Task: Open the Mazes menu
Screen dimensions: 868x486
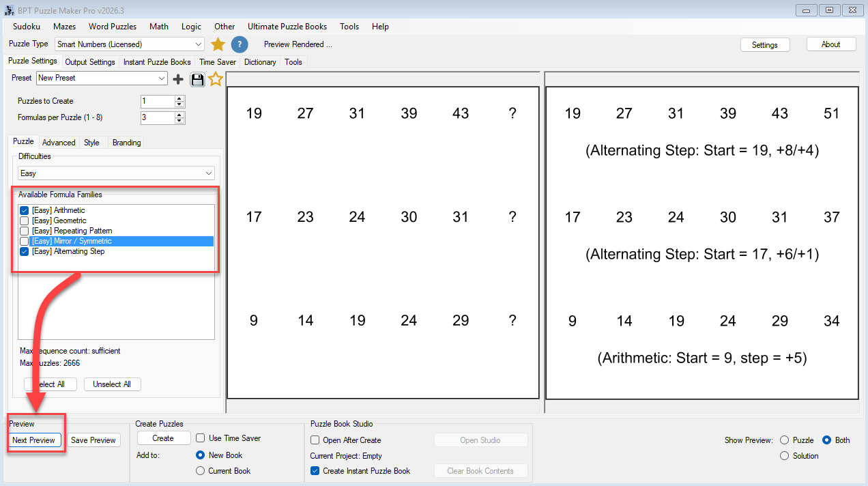Action: [x=64, y=27]
